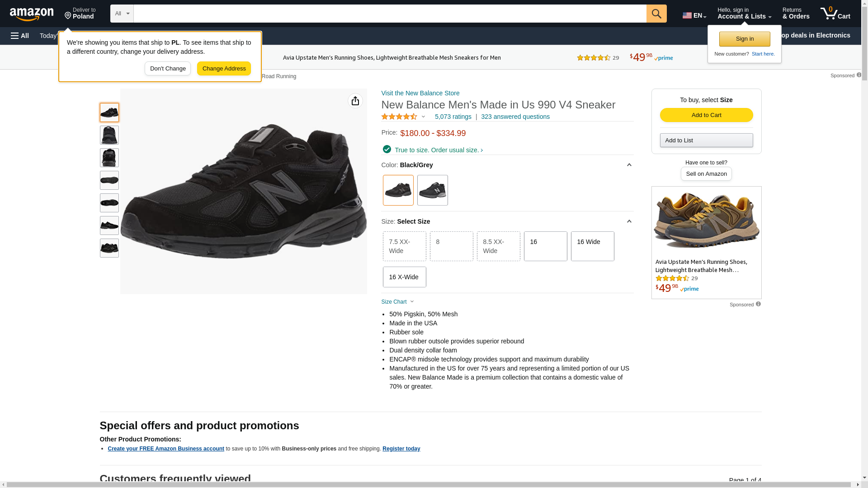Open the shopping cart
Screen dimensions: 868x488
coord(835,14)
